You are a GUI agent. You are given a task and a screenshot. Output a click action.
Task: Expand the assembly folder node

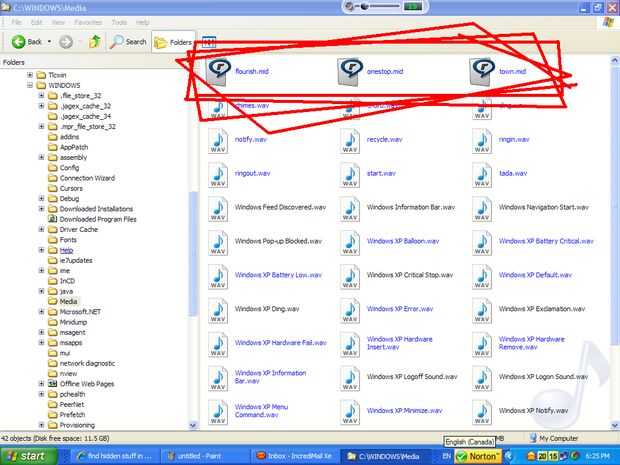42,157
